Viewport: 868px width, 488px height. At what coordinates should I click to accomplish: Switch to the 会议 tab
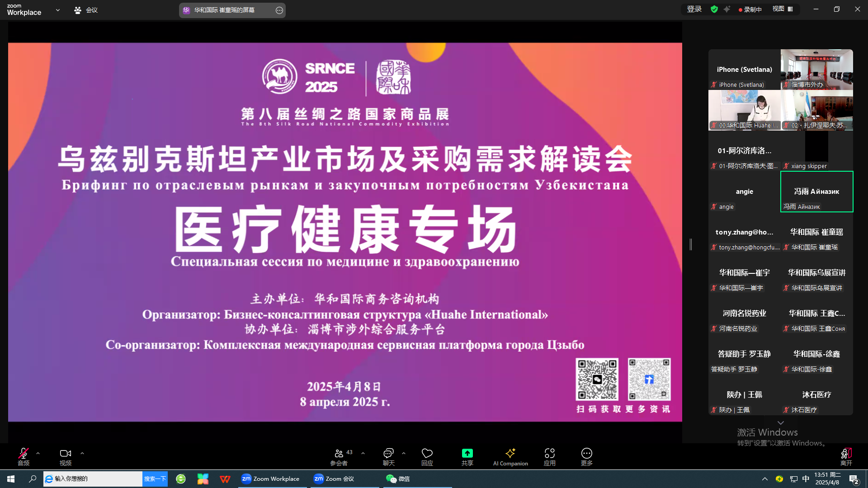pos(86,10)
